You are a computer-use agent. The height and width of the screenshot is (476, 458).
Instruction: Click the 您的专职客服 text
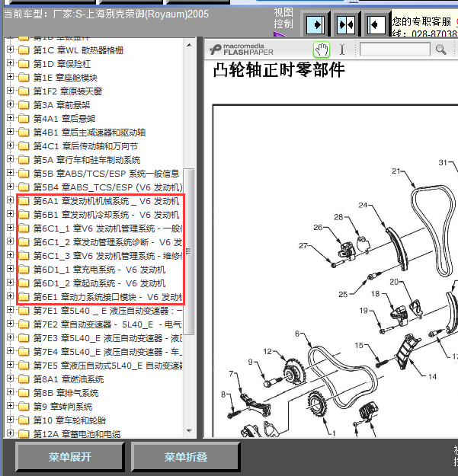tap(421, 21)
